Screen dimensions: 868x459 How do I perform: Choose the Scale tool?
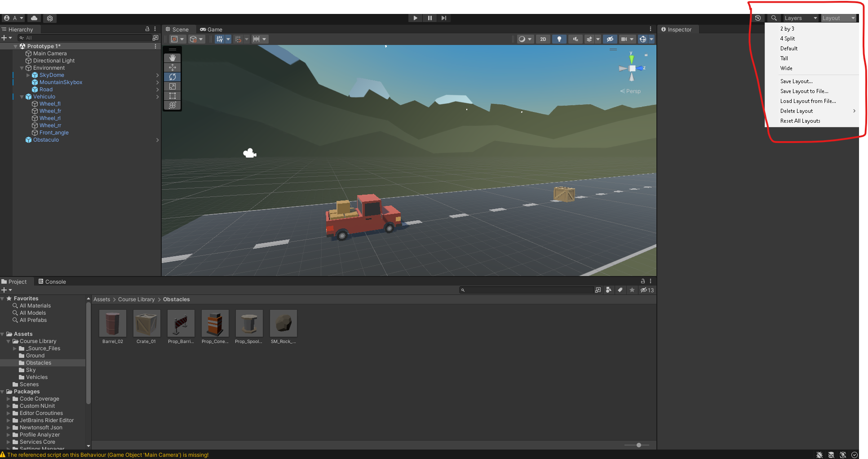[x=172, y=86]
